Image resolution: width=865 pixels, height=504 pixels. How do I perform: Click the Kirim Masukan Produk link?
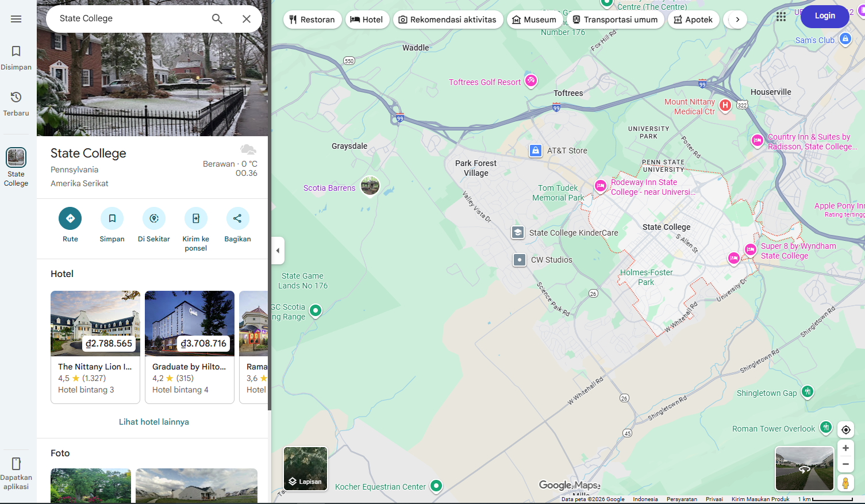coord(760,499)
